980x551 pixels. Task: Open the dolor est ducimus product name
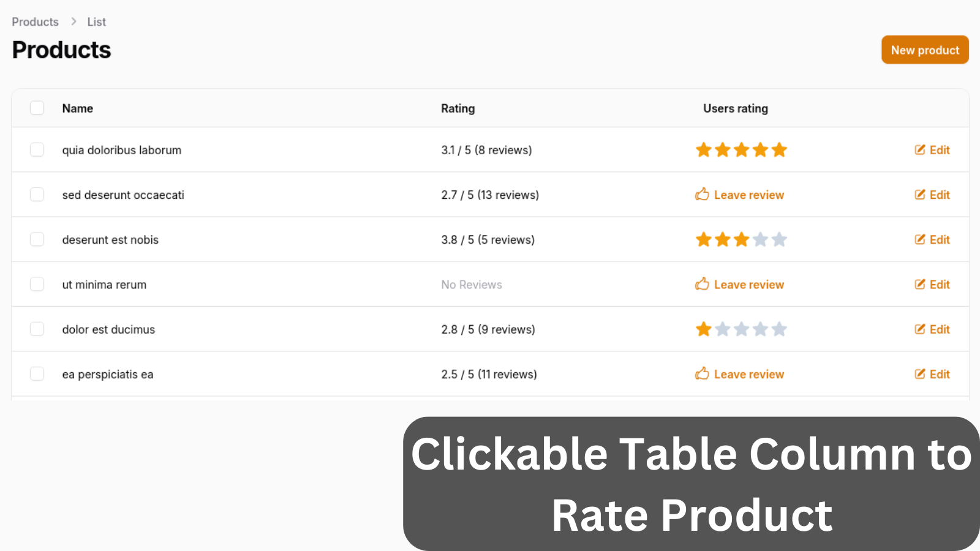pyautogui.click(x=108, y=329)
